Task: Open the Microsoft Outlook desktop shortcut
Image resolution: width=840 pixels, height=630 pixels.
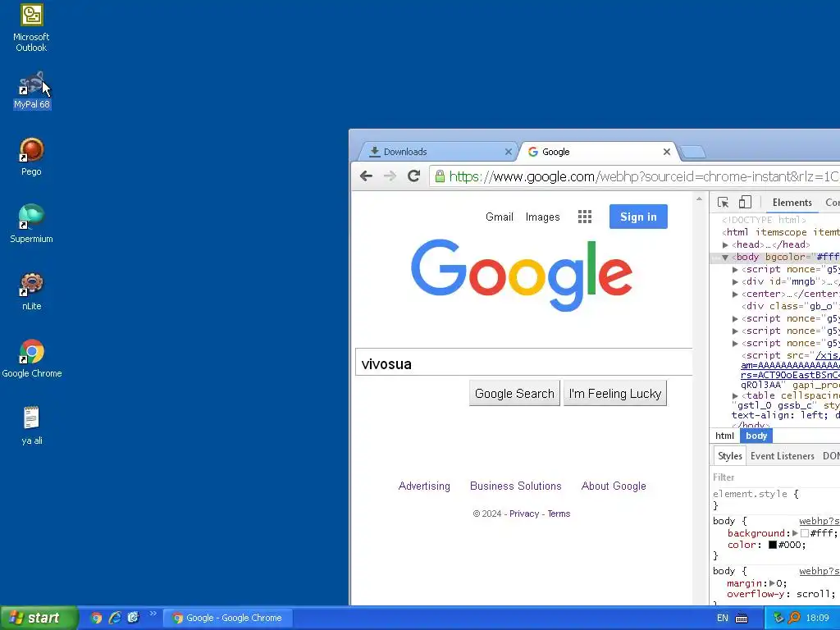Action: pos(32,28)
